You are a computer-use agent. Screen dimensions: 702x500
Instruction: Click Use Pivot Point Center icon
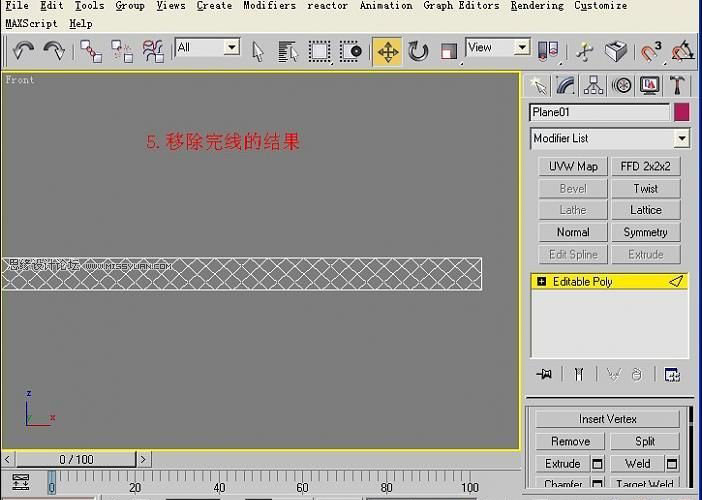coord(548,51)
